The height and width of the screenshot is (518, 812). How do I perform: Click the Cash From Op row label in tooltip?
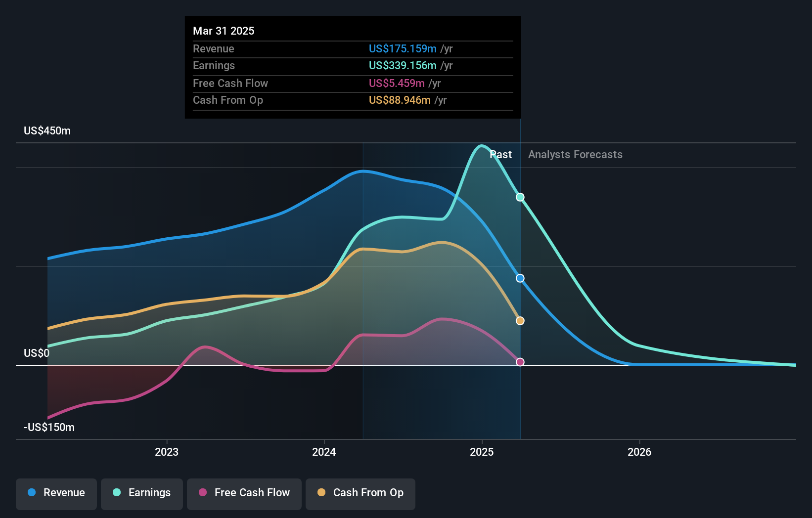(228, 100)
